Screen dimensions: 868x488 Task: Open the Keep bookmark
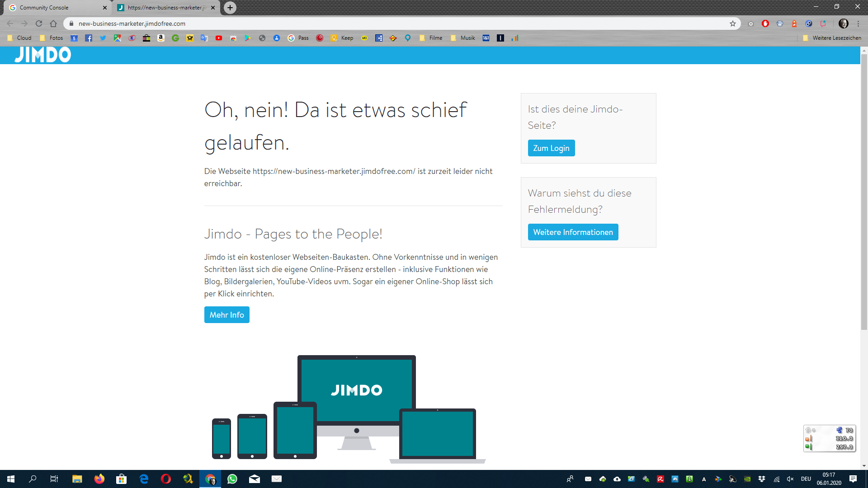[342, 38]
